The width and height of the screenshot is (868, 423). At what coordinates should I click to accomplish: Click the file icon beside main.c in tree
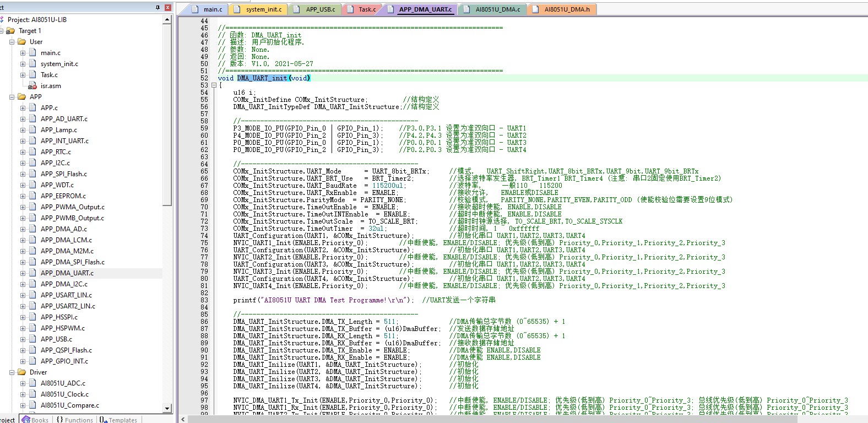click(32, 53)
